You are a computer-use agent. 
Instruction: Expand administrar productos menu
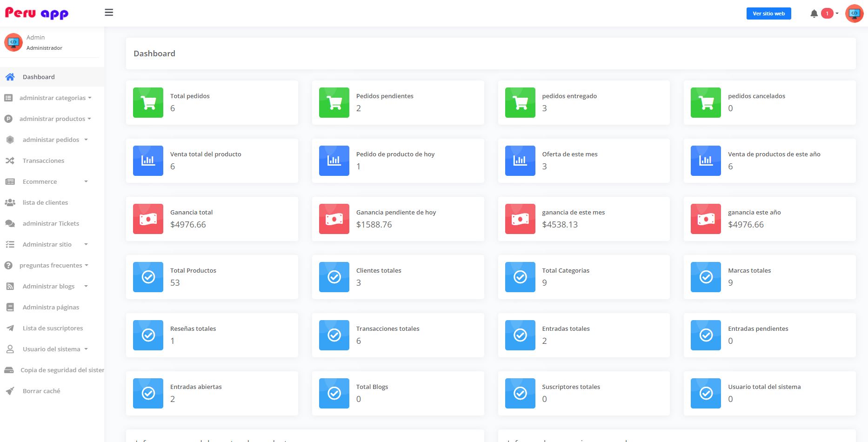tap(52, 119)
